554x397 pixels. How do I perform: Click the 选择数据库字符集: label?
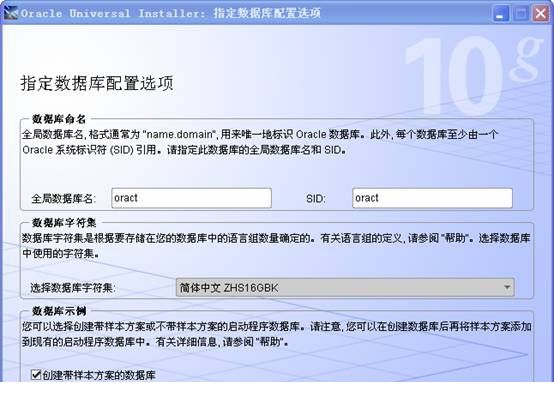tap(73, 288)
